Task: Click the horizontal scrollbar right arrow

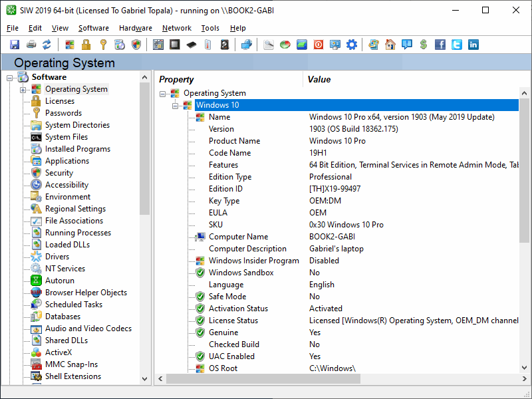Action: [x=525, y=378]
